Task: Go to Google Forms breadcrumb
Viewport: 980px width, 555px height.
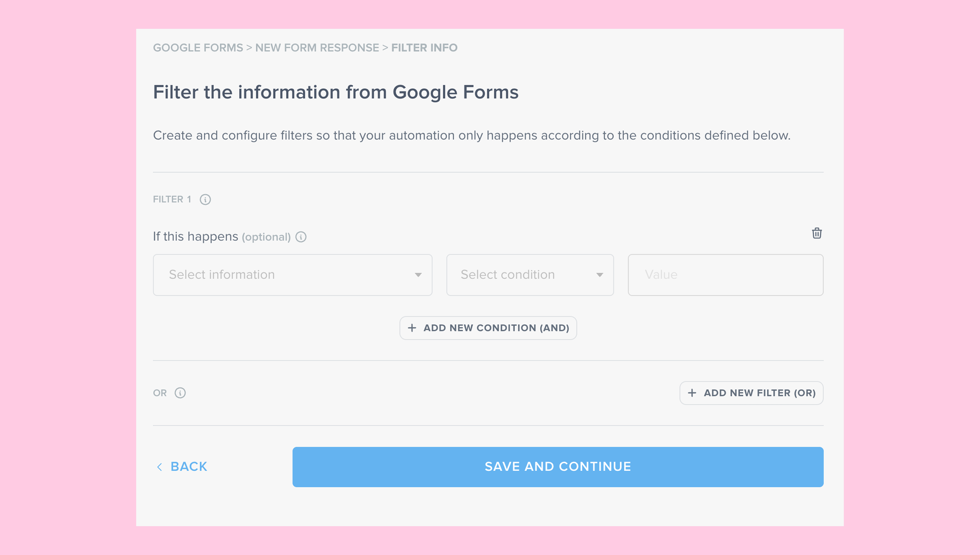Action: 198,48
